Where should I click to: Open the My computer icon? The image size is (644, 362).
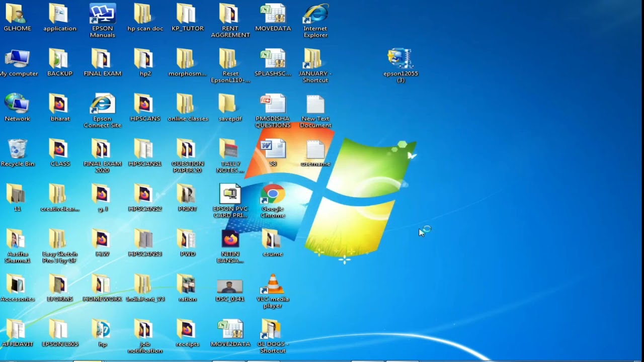19,63
